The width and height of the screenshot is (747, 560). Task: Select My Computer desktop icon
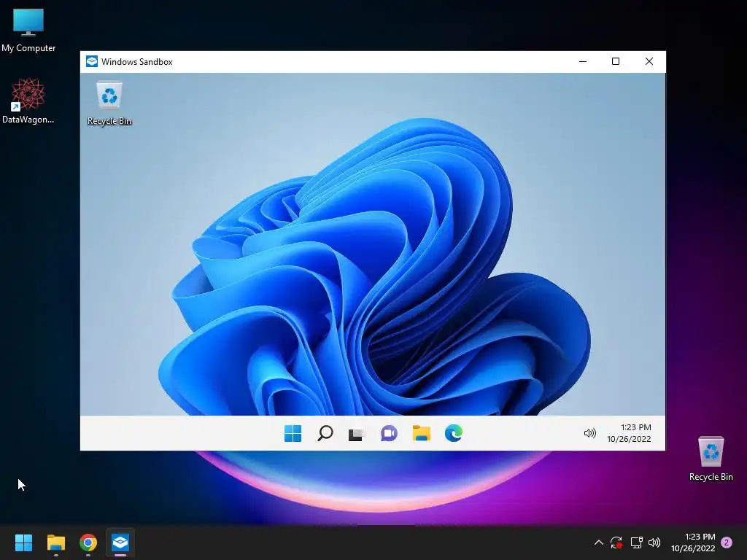[28, 30]
